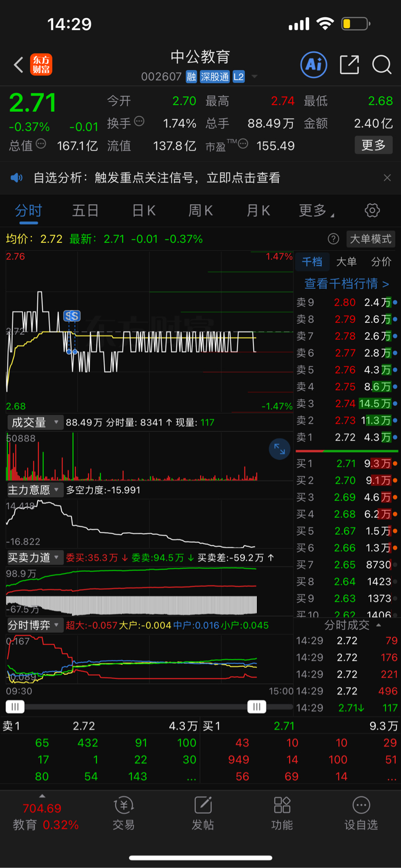Select the 卖1 price 2.72 row
This screenshot has height=868, width=401.
click(347, 437)
